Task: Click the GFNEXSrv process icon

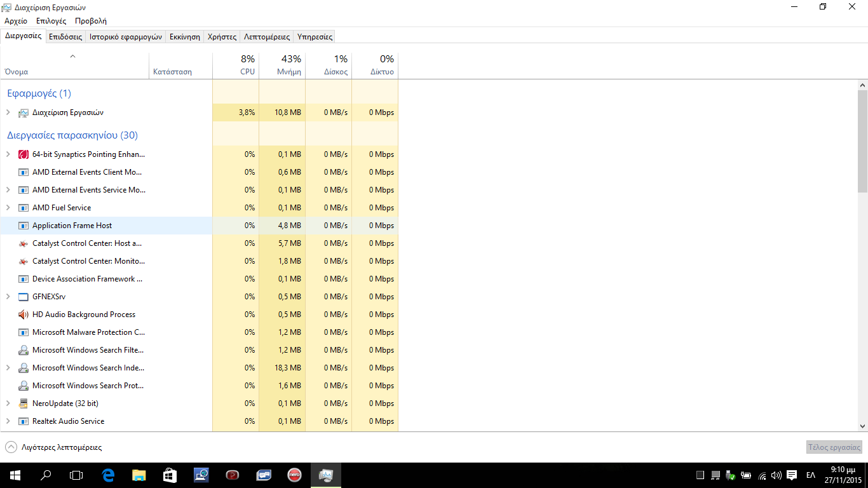Action: tap(24, 297)
